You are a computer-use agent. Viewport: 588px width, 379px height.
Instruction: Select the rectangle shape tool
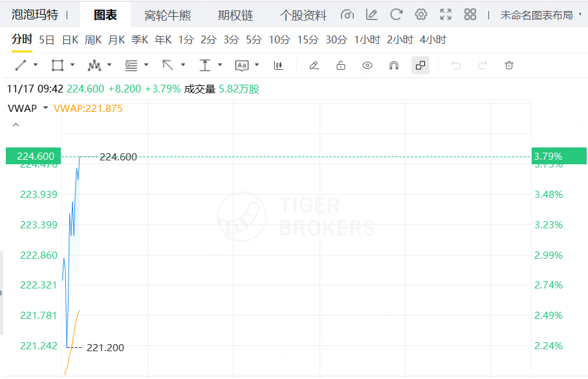click(58, 65)
